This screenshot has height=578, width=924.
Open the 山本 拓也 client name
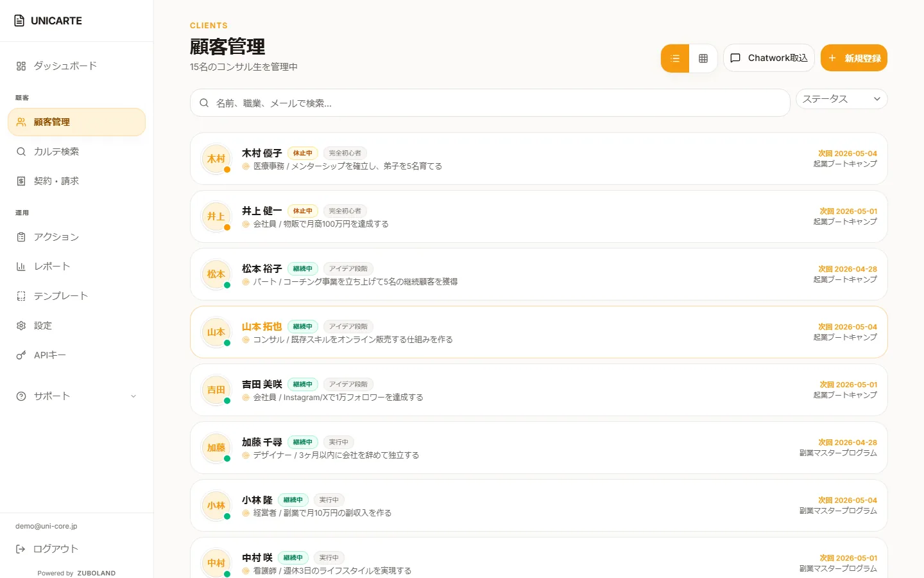coord(262,326)
